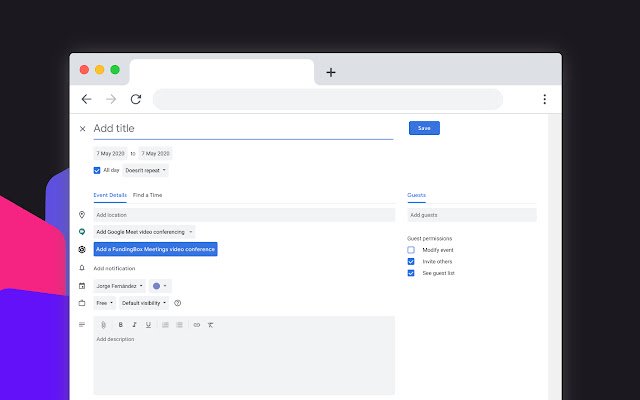Save the event with the Save button
Screen dimensions: 640x400
[424, 128]
